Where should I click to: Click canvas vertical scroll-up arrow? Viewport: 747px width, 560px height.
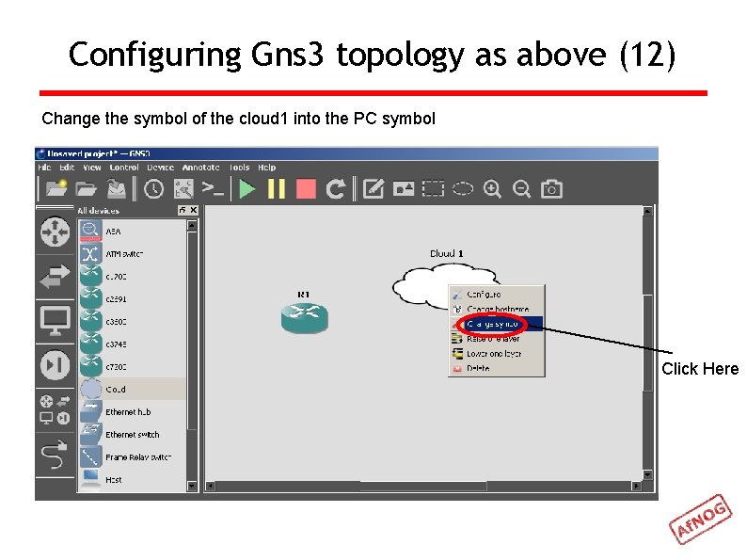pos(647,211)
